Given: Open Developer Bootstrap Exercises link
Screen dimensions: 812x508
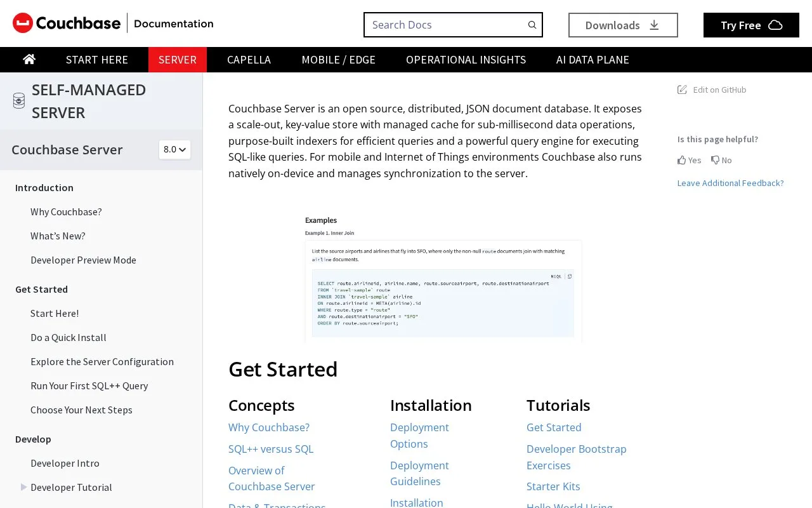Looking at the screenshot, I should (x=577, y=457).
